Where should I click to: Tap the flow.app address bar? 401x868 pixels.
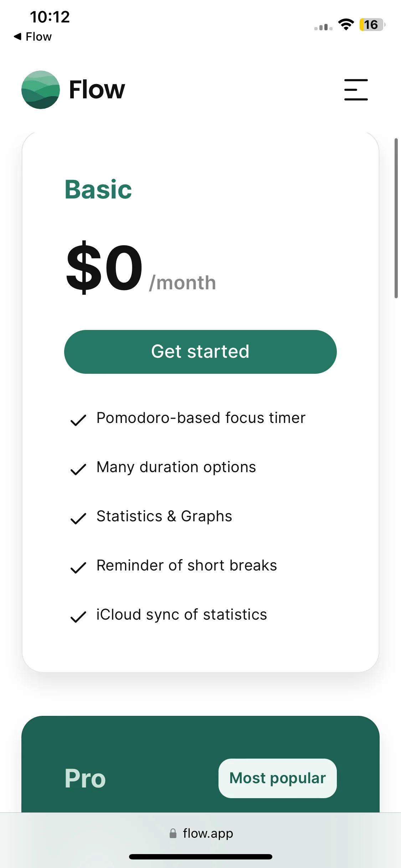click(x=200, y=833)
